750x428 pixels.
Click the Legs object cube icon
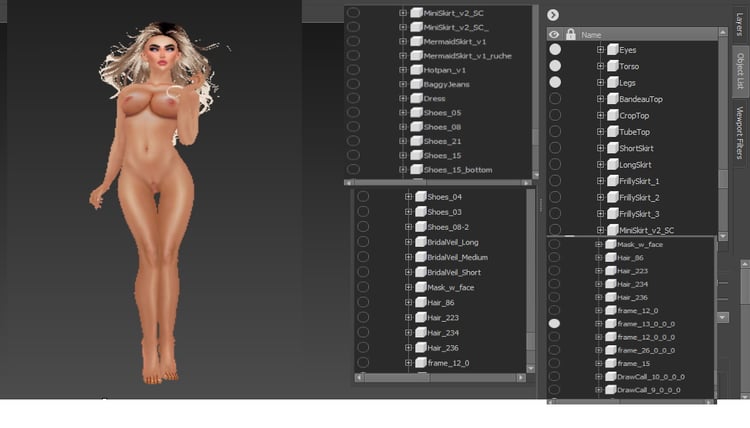point(613,82)
